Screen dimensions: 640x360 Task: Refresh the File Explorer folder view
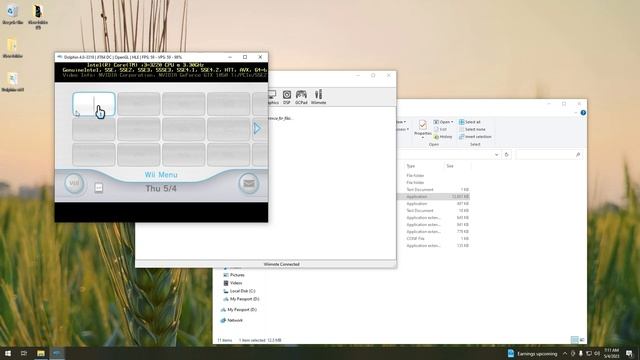coord(507,155)
